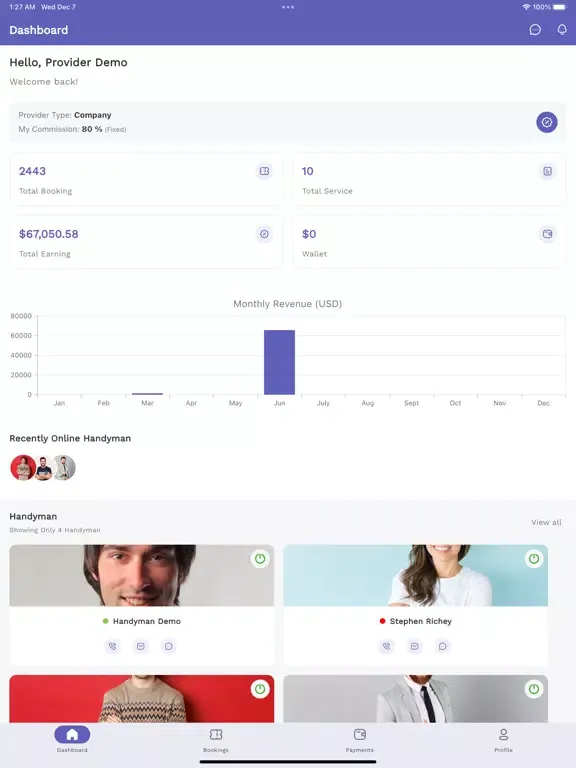Image resolution: width=576 pixels, height=768 pixels.
Task: Tap the Total Earning percent icon
Action: [x=264, y=234]
